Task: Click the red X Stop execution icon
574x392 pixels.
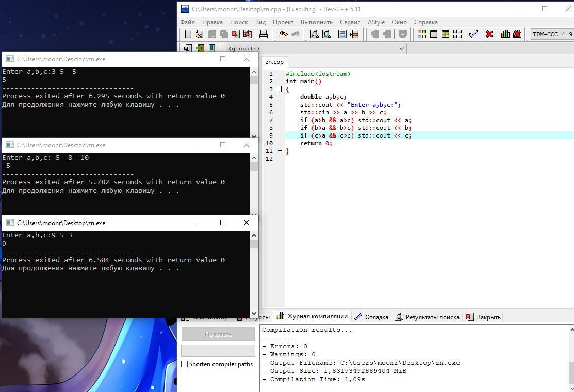Action: 489,34
